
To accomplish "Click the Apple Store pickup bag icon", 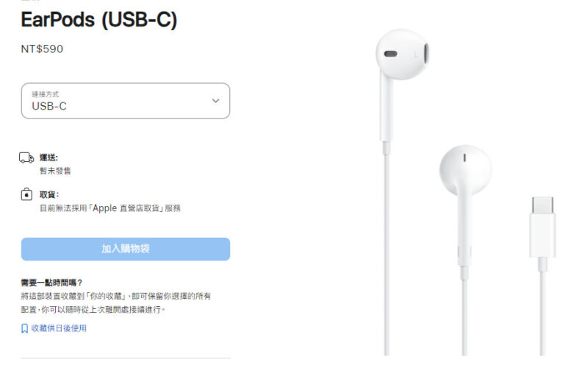I will pos(26,194).
